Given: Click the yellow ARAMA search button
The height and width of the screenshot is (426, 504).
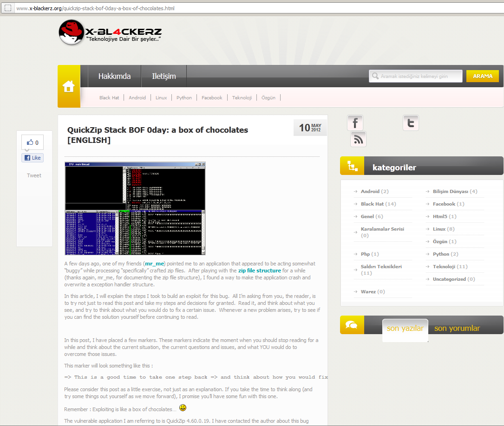Looking at the screenshot, I should (x=482, y=76).
